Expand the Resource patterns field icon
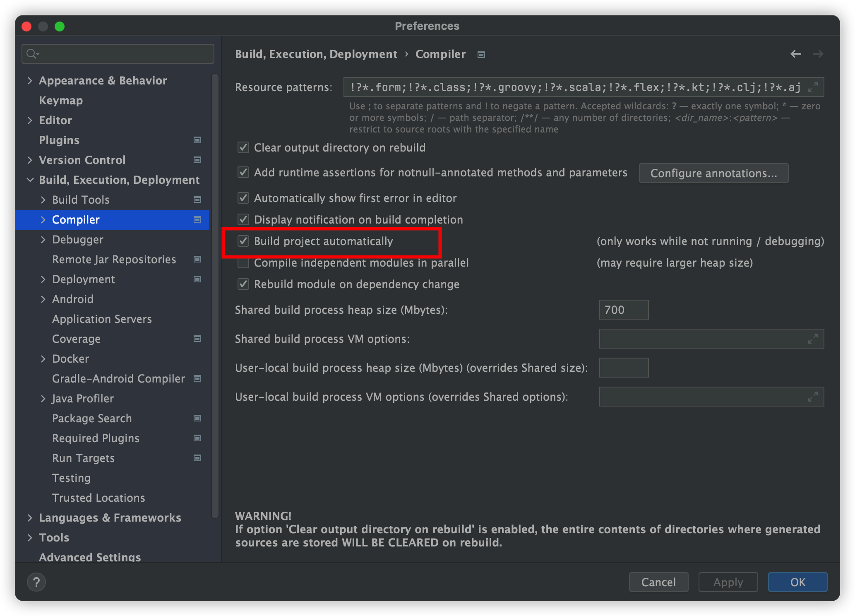855x616 pixels. click(813, 87)
